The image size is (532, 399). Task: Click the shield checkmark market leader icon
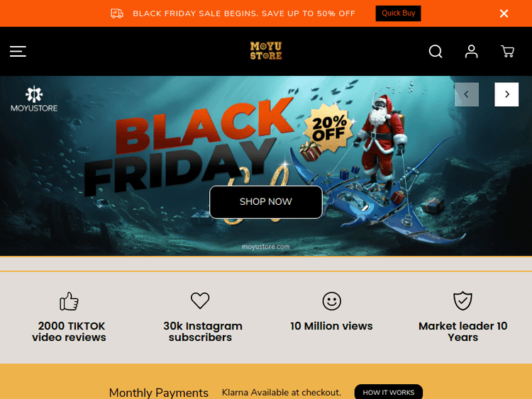pyautogui.click(x=462, y=300)
